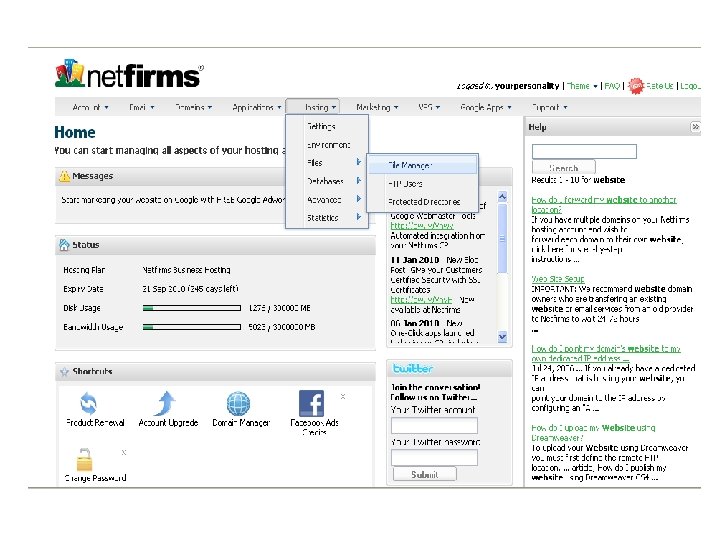
Task: Click the FAQ link
Action: (x=612, y=86)
